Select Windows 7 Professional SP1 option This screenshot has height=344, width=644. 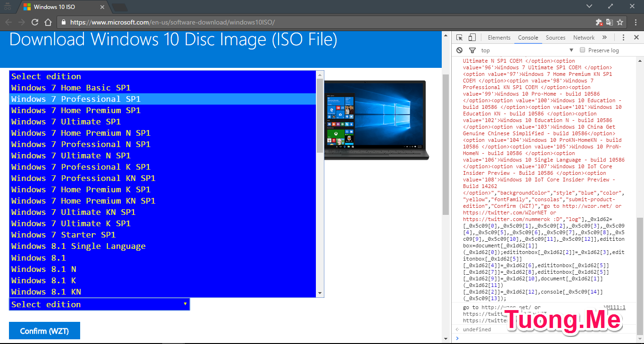[x=163, y=99]
